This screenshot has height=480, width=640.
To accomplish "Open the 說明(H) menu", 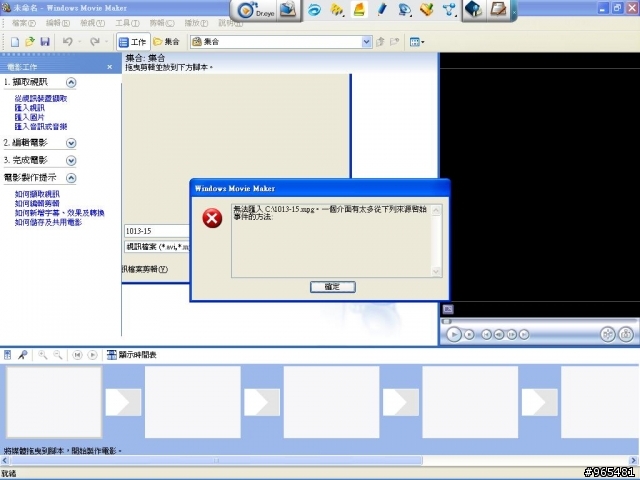I will [x=230, y=23].
